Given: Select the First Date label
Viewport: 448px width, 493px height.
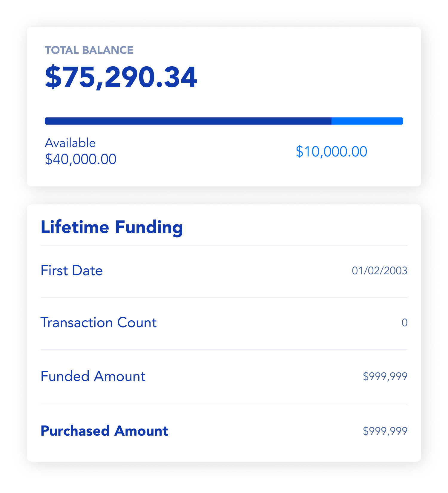Looking at the screenshot, I should pos(72,271).
